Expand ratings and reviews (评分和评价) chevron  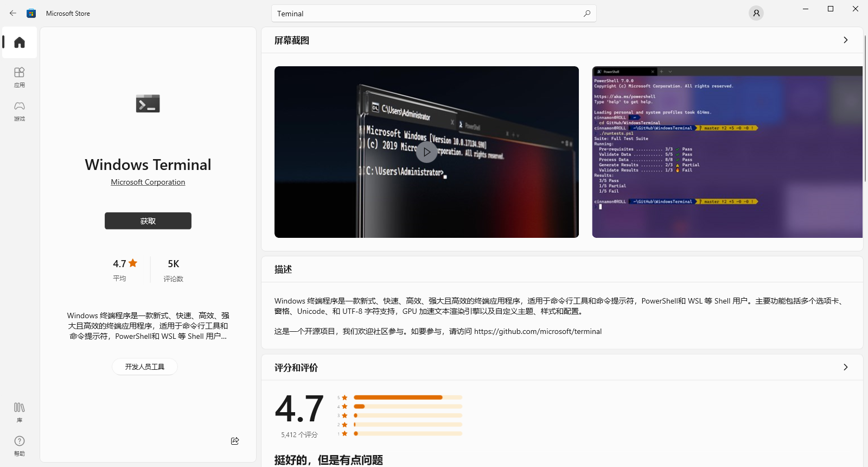tap(845, 368)
